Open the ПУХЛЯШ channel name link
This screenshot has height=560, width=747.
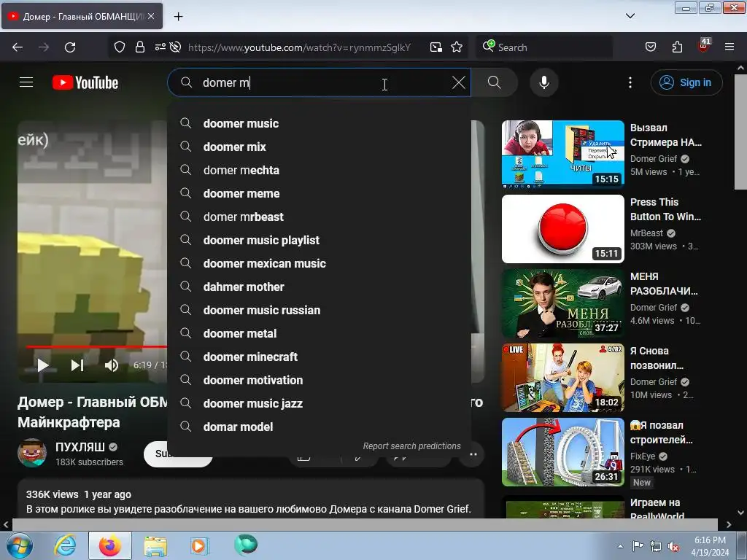pyautogui.click(x=80, y=447)
